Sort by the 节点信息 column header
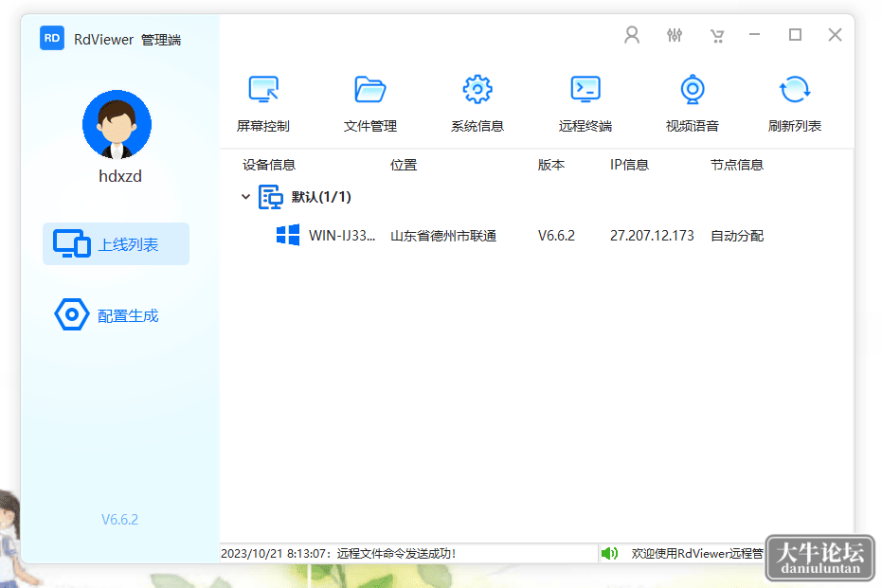Screen dimensions: 882x588 tap(737, 165)
